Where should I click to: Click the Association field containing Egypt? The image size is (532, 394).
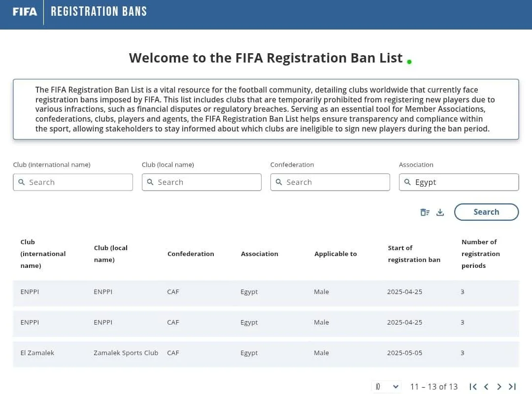(x=459, y=182)
